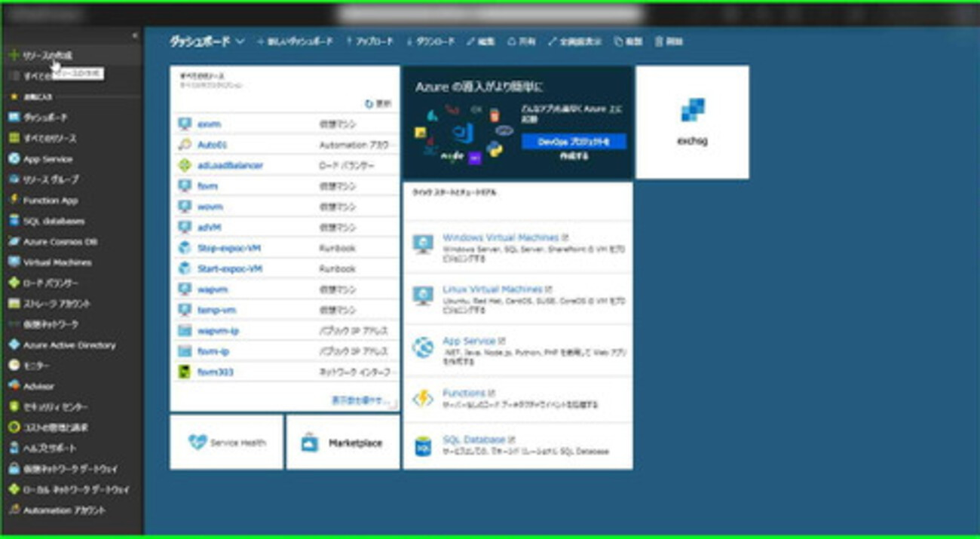This screenshot has height=539, width=980.
Task: Open ストレージ アカウント in the sidebar
Action: 57,304
